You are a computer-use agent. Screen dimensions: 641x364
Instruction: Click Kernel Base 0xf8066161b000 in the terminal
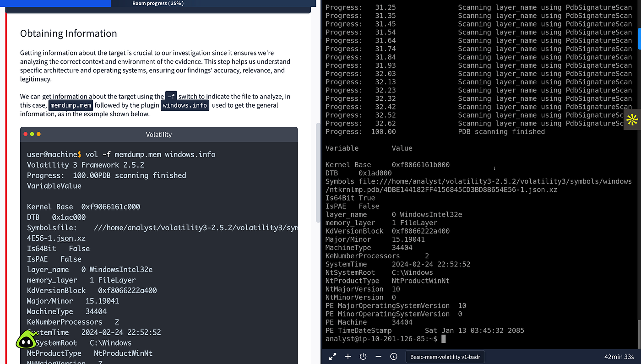[x=387, y=165]
